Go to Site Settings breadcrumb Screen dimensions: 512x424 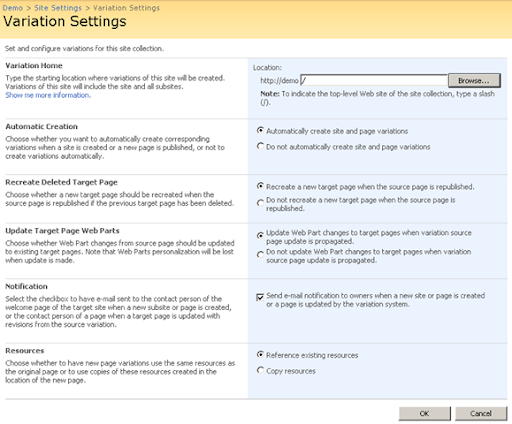point(58,8)
